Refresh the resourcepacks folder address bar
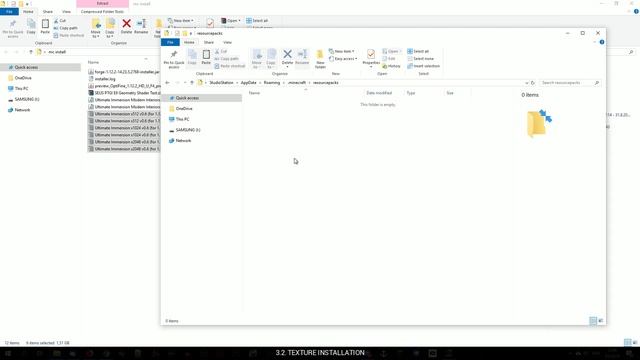 [x=533, y=83]
